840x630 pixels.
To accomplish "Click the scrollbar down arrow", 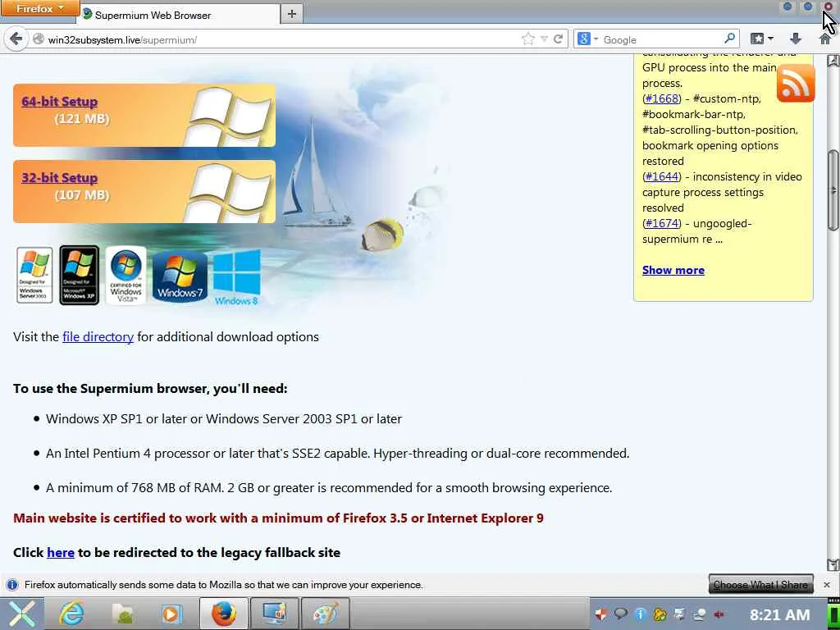I will pyautogui.click(x=833, y=564).
